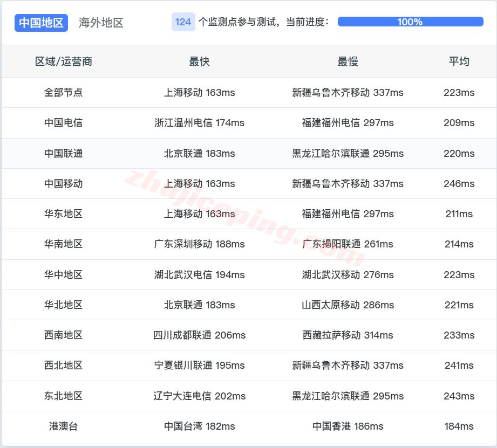Click the 124 monitoring points badge

coord(183,22)
